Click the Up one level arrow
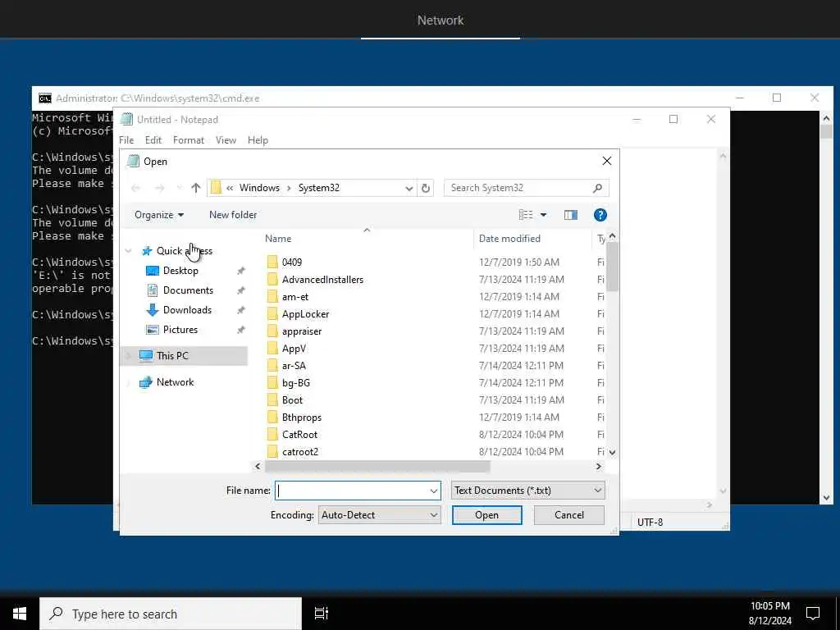This screenshot has width=840, height=630. point(195,188)
